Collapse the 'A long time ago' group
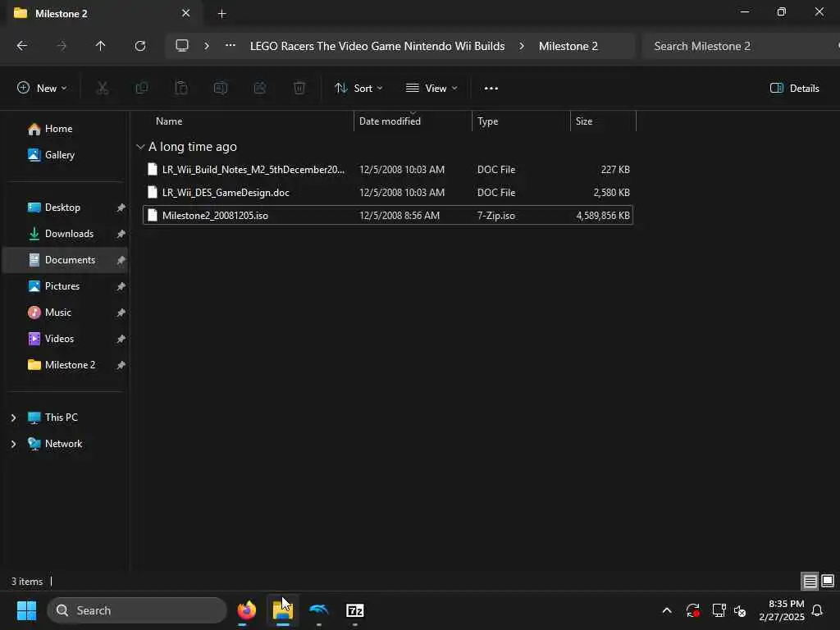The image size is (840, 630). point(140,147)
